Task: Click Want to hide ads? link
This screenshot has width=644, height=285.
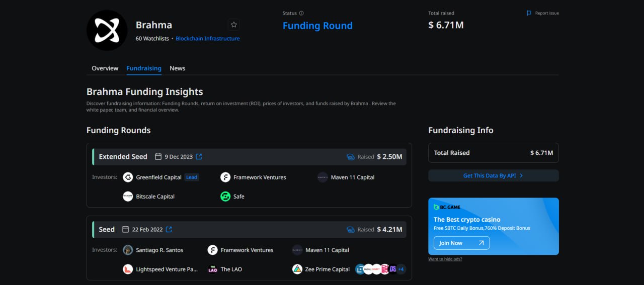Action: pyautogui.click(x=445, y=259)
